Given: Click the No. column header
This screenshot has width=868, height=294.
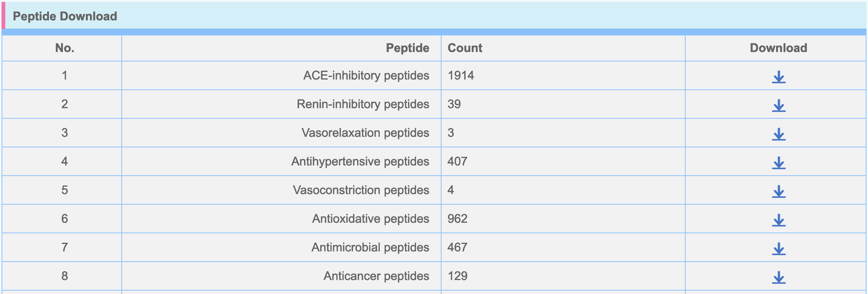Looking at the screenshot, I should coord(65,48).
